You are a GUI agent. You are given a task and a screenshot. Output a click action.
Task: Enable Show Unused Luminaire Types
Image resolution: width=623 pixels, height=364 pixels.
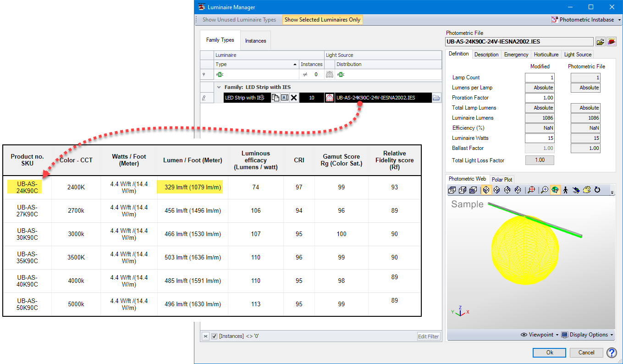[x=239, y=19]
